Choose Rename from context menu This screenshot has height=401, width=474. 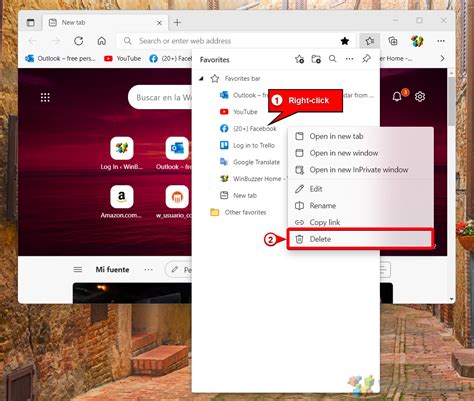point(360,206)
